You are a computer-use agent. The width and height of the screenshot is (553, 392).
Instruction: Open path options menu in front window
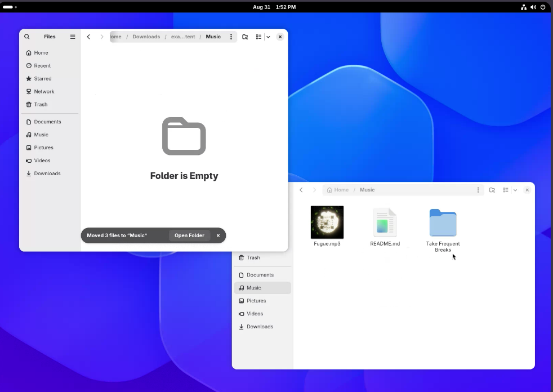(231, 37)
